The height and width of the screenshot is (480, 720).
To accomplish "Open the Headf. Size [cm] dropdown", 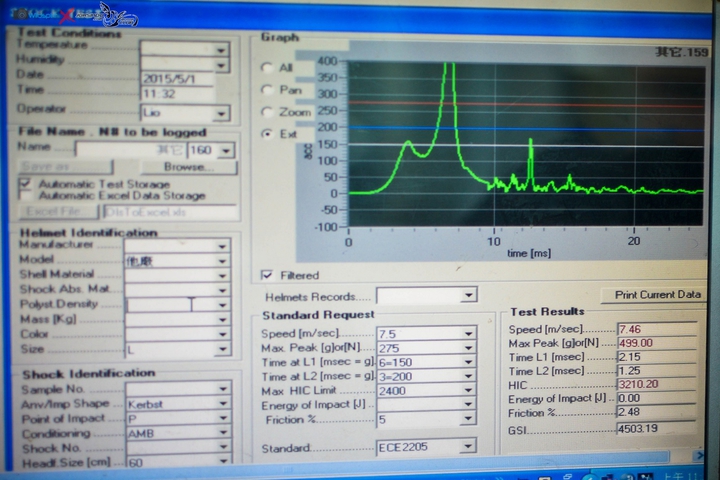I will 223,461.
